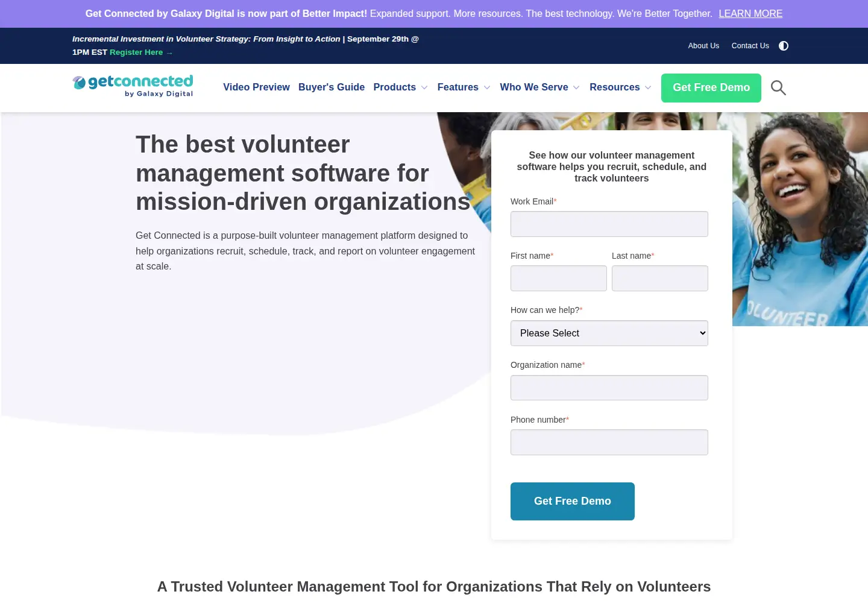Open the site search magnifier icon
The width and height of the screenshot is (868, 603).
point(778,88)
